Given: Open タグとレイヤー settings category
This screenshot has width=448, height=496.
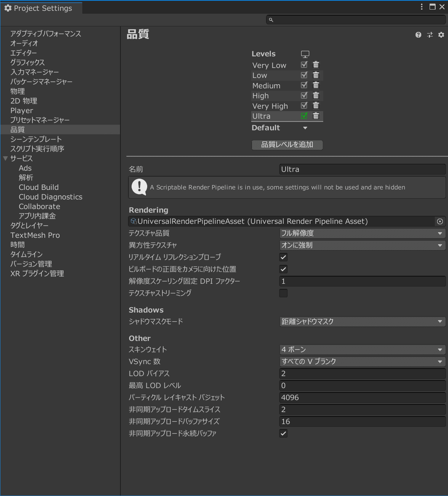Looking at the screenshot, I should pyautogui.click(x=29, y=225).
